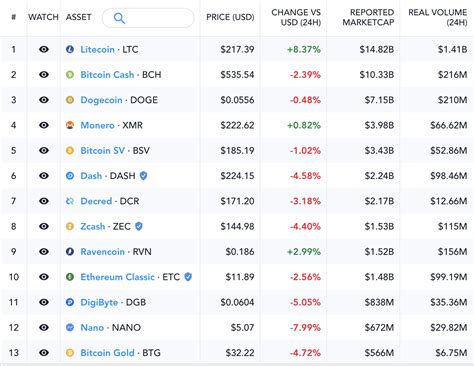Click the Asset column header
Image resolution: width=474 pixels, height=366 pixels.
78,17
